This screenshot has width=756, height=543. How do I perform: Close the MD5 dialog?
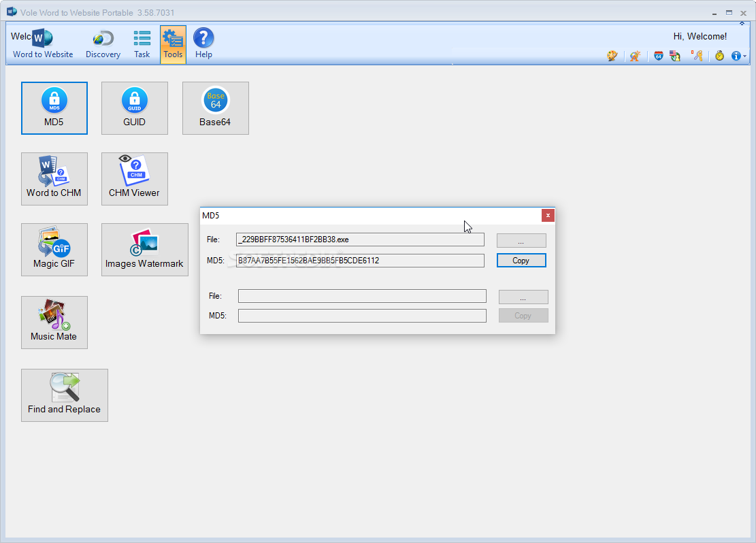pos(548,216)
